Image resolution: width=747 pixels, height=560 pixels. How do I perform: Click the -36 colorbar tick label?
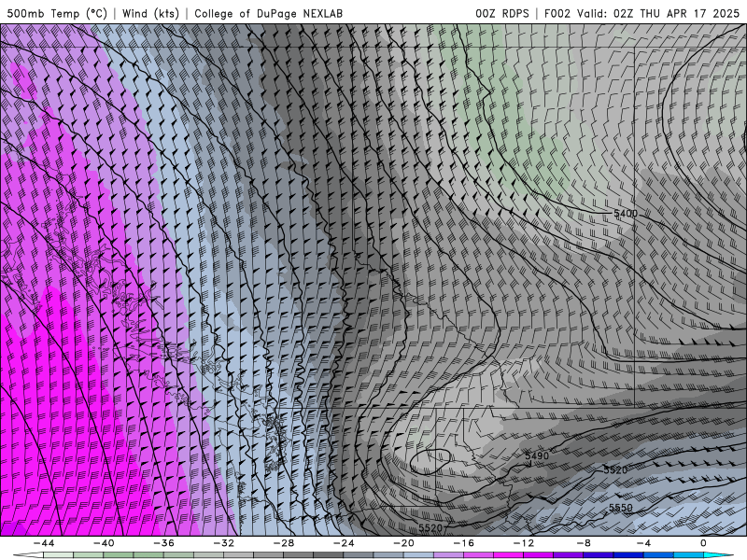(x=163, y=543)
